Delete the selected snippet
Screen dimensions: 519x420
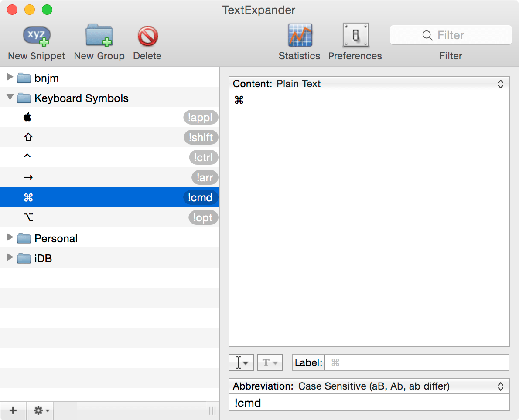point(147,41)
